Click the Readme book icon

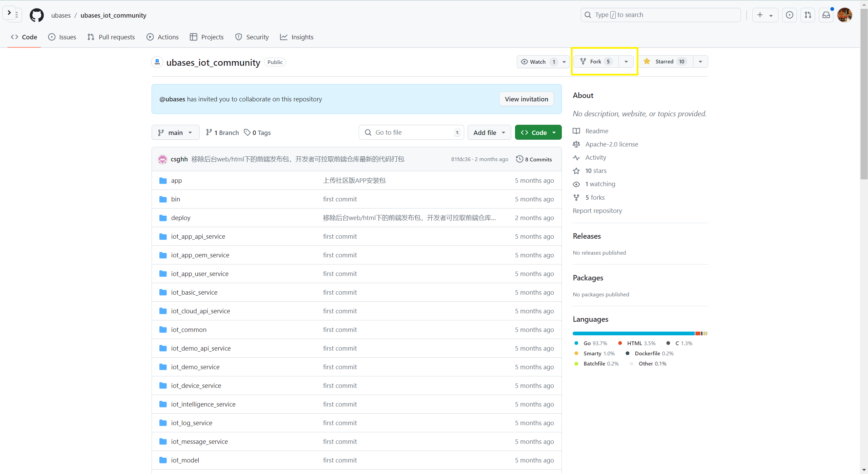(x=576, y=131)
